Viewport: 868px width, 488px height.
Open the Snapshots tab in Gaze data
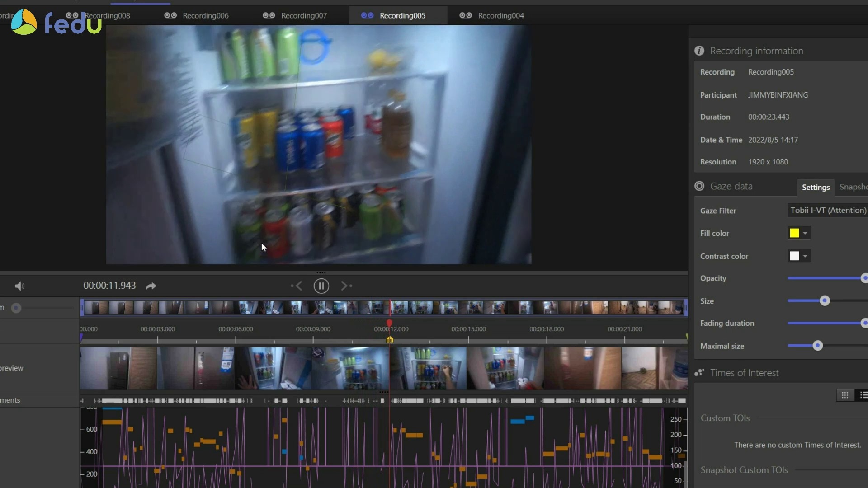click(853, 187)
